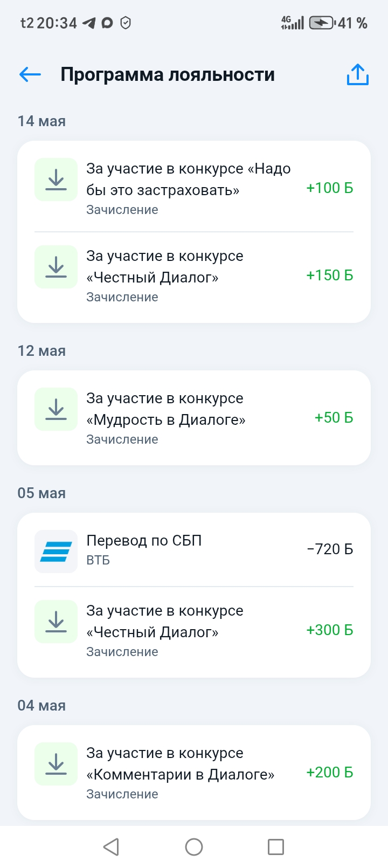Tap download icon of the +150 Б entry

click(56, 267)
